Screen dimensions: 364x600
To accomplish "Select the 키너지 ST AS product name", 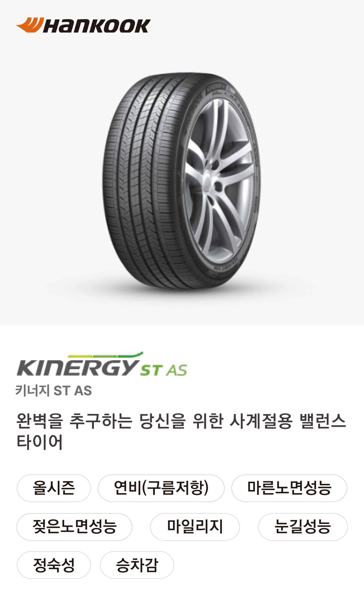I will tap(53, 390).
